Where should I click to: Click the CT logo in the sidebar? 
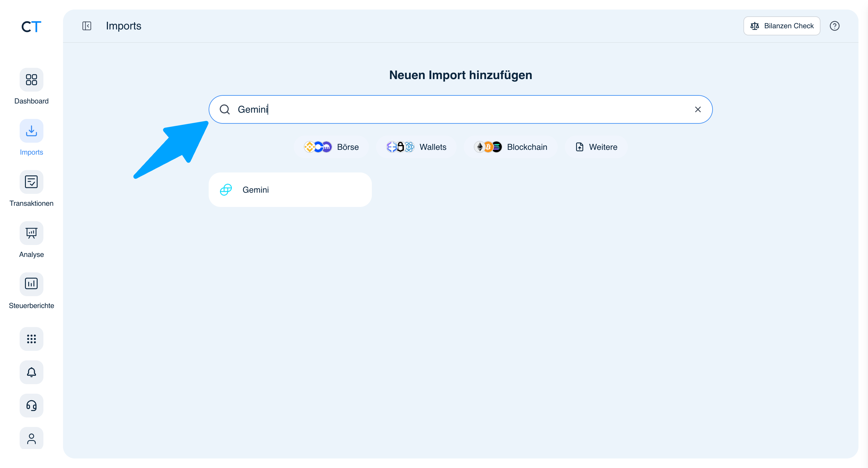tap(31, 27)
